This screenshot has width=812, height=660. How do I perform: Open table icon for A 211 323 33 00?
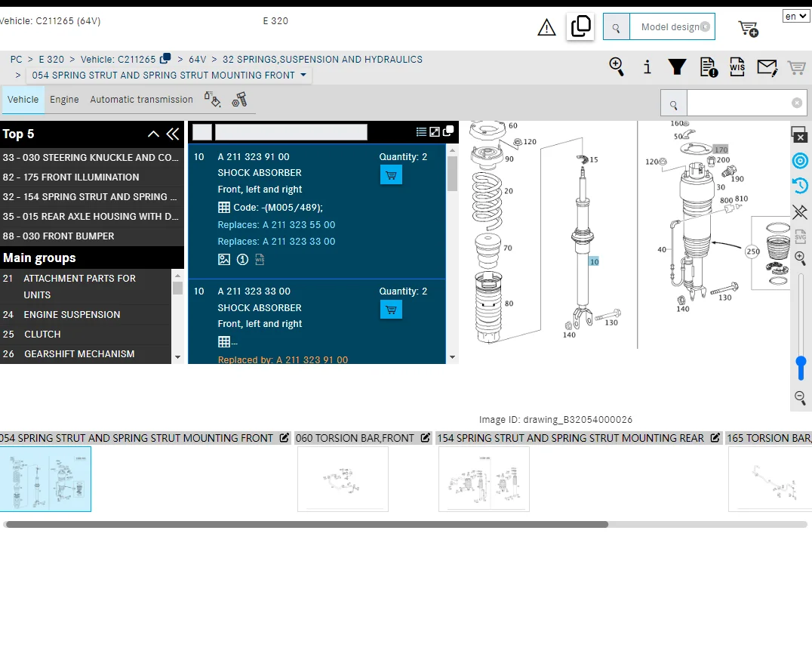[x=223, y=342]
